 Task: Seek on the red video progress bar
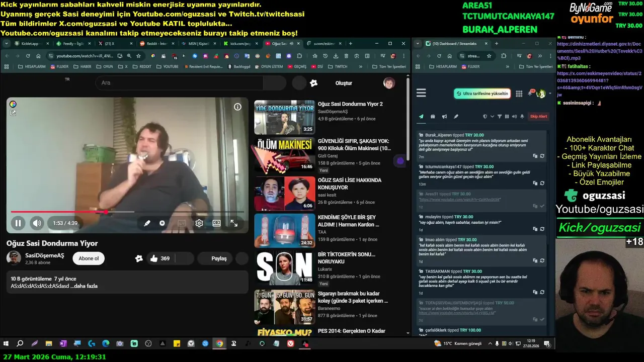point(127,212)
